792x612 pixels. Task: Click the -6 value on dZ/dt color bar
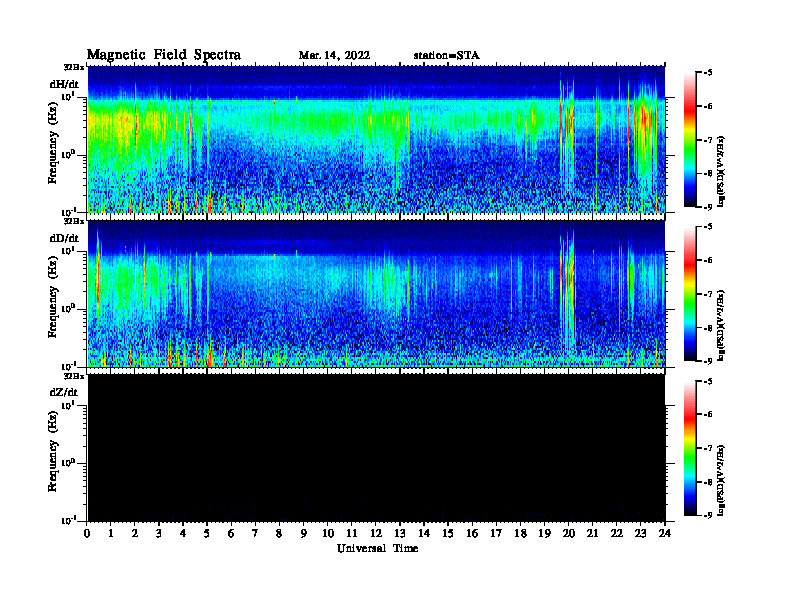(707, 415)
